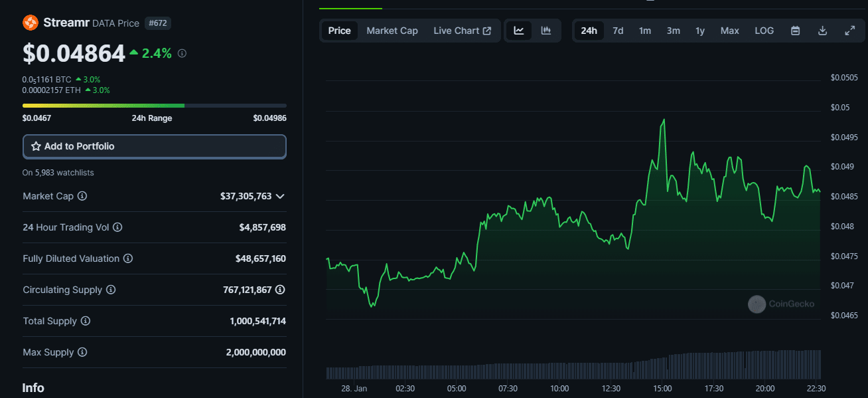Download the chart data
Screen dimensions: 868x398
tap(822, 31)
